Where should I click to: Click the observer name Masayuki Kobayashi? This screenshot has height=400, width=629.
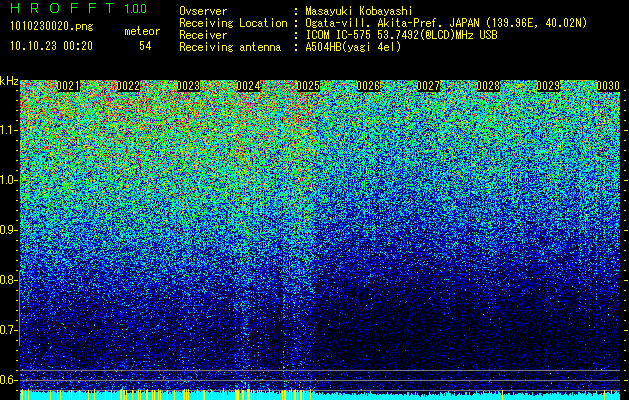coord(359,11)
